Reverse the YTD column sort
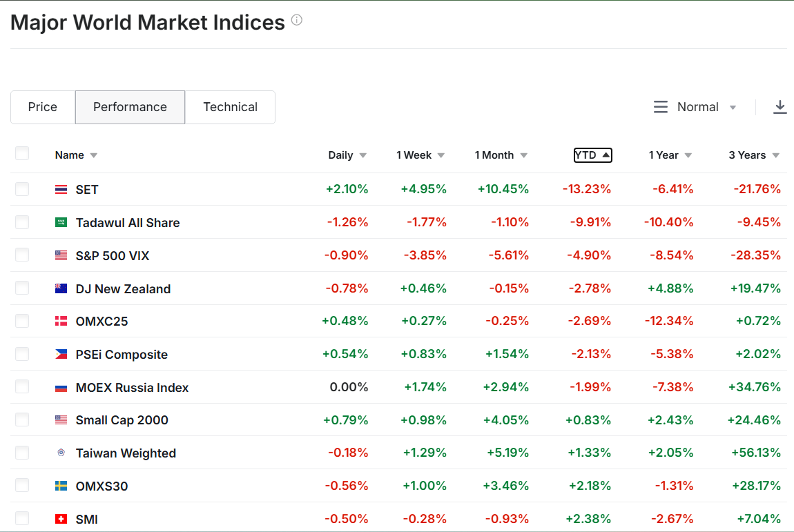794x532 pixels. pyautogui.click(x=592, y=155)
